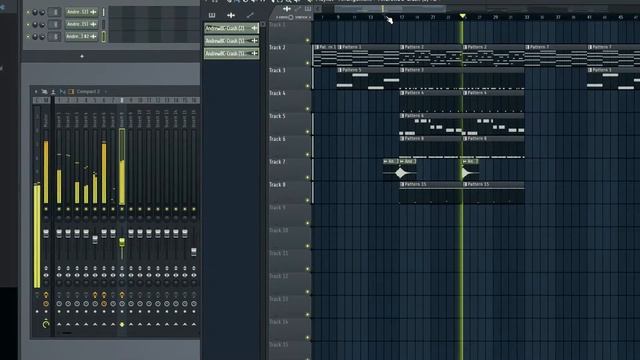The image size is (640, 360).
Task: Select first picker entry AndrewBC Crash [2]
Action: pos(231,28)
